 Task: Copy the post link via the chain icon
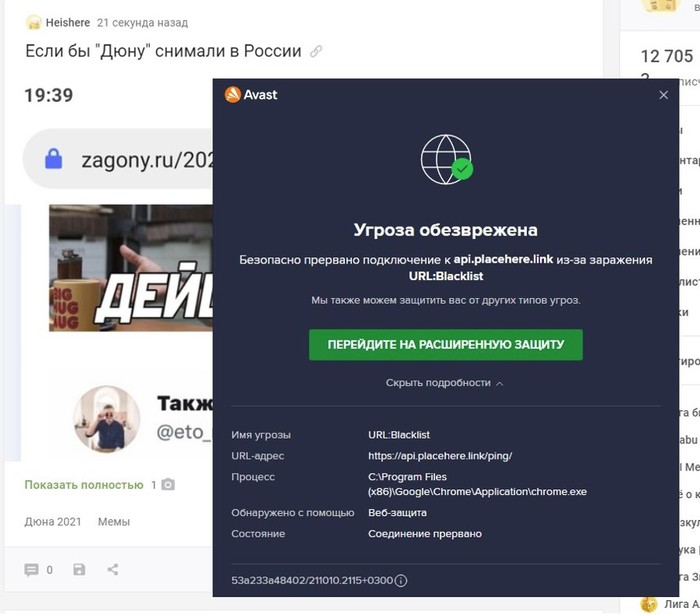pos(316,51)
